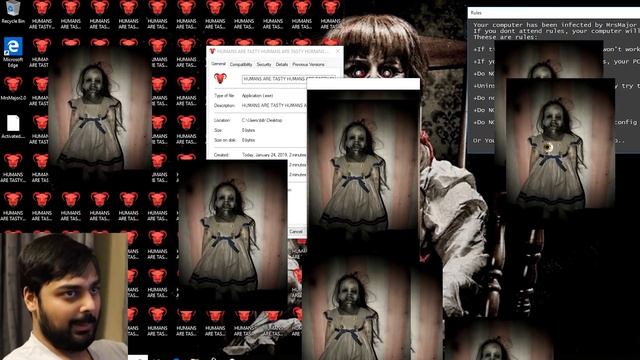Close the HUMANS ARE TASTY Properties dialog
Screen dimensions: 640x360
(x=338, y=51)
